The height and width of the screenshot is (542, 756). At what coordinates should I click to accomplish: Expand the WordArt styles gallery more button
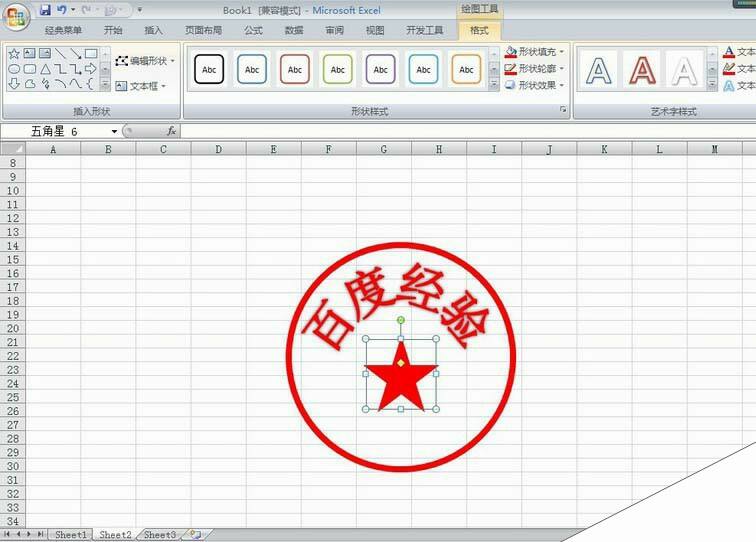[712, 85]
